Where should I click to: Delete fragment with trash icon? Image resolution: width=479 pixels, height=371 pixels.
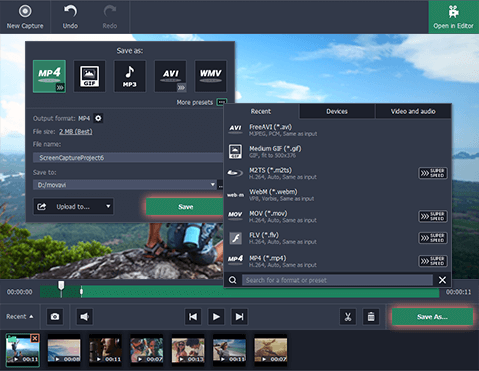pyautogui.click(x=371, y=316)
